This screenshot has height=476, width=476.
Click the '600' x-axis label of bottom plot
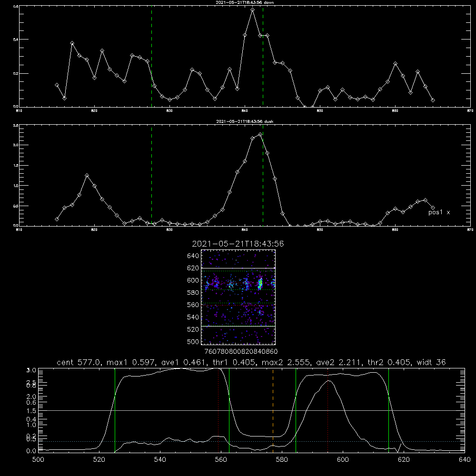[x=343, y=460]
